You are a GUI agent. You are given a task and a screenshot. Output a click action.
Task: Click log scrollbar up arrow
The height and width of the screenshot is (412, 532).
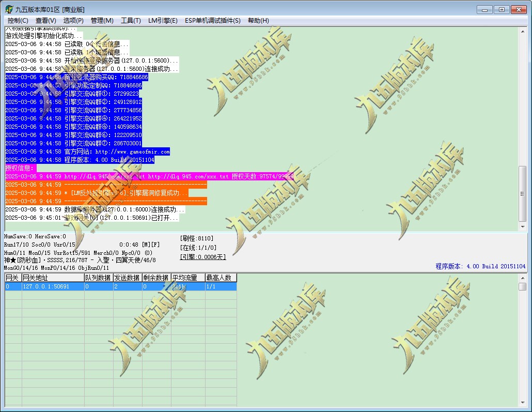click(523, 32)
